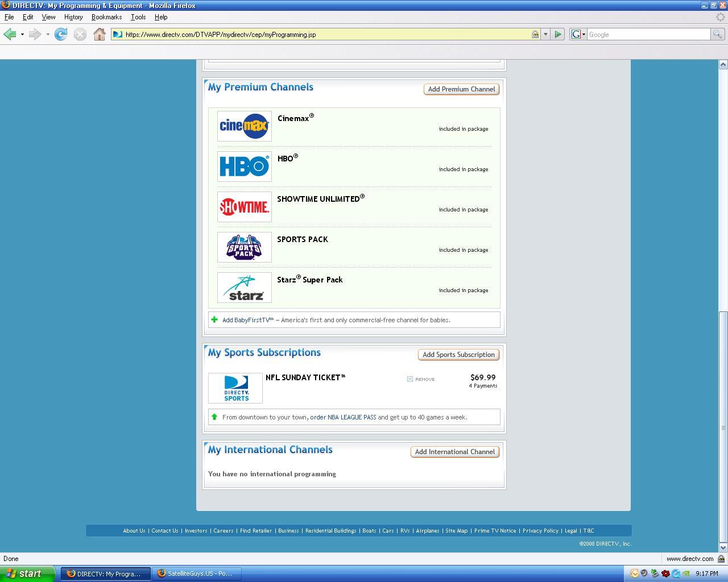This screenshot has height=582, width=728.
Task: Follow the Add BabyFirstTV link
Action: pyautogui.click(x=248, y=320)
